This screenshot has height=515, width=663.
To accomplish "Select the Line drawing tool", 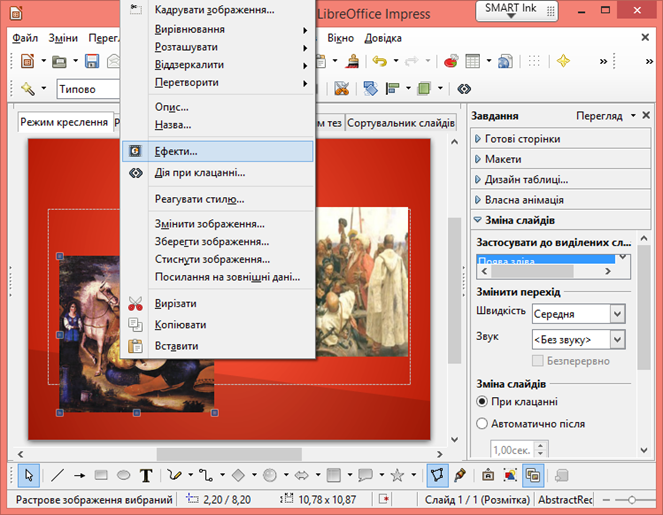I will pos(57,475).
